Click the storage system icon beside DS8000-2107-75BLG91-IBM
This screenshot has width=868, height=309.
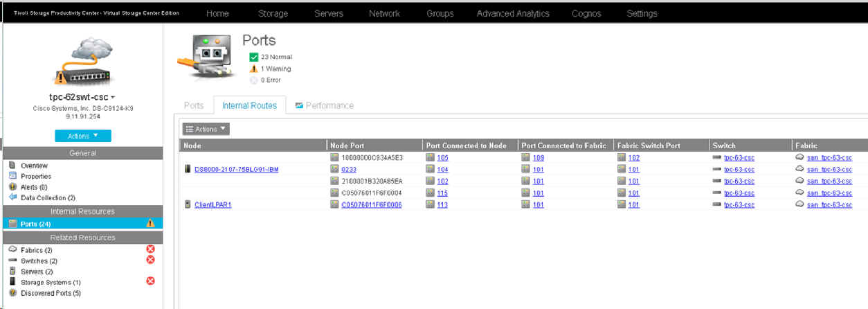click(188, 169)
